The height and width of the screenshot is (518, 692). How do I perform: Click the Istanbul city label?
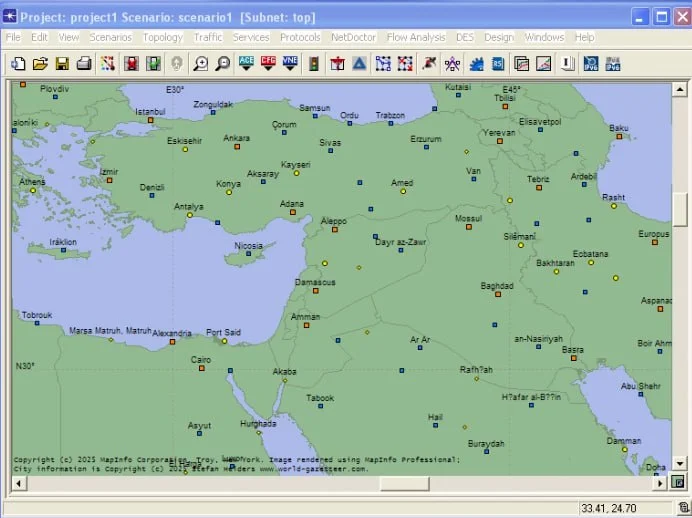(150, 112)
